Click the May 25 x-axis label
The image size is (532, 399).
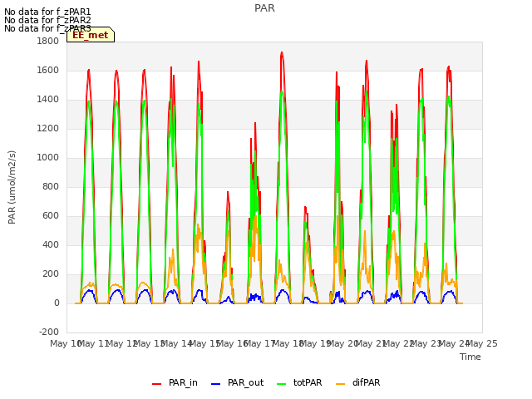pos(482,344)
